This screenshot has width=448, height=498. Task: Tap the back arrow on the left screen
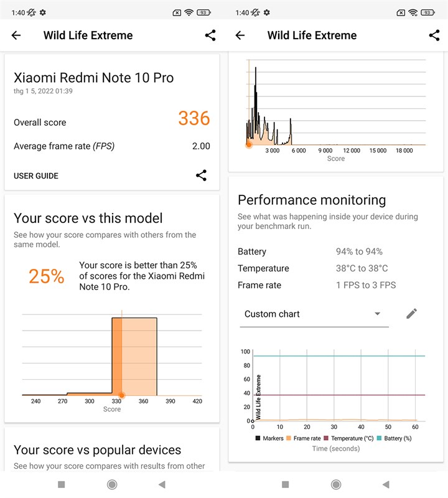[x=16, y=35]
